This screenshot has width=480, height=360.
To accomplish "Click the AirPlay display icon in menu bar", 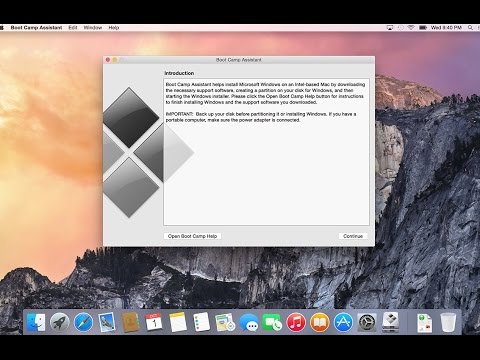I will tap(390, 28).
